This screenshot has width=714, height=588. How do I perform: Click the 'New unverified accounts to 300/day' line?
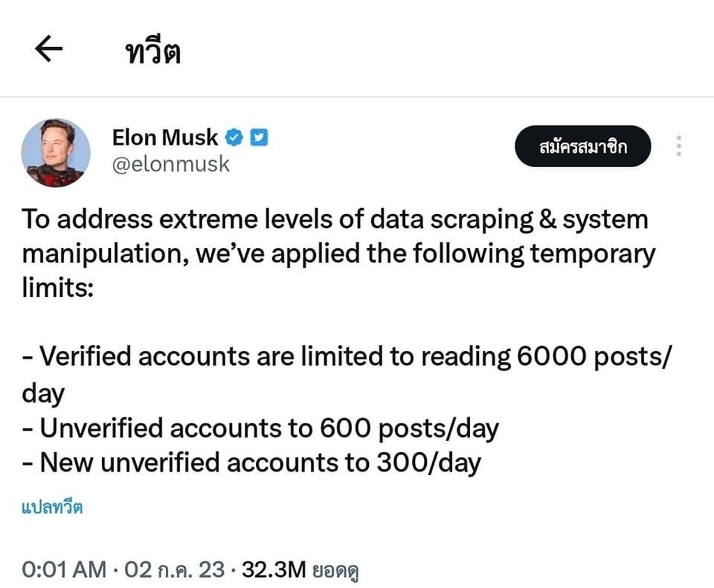coord(251,463)
